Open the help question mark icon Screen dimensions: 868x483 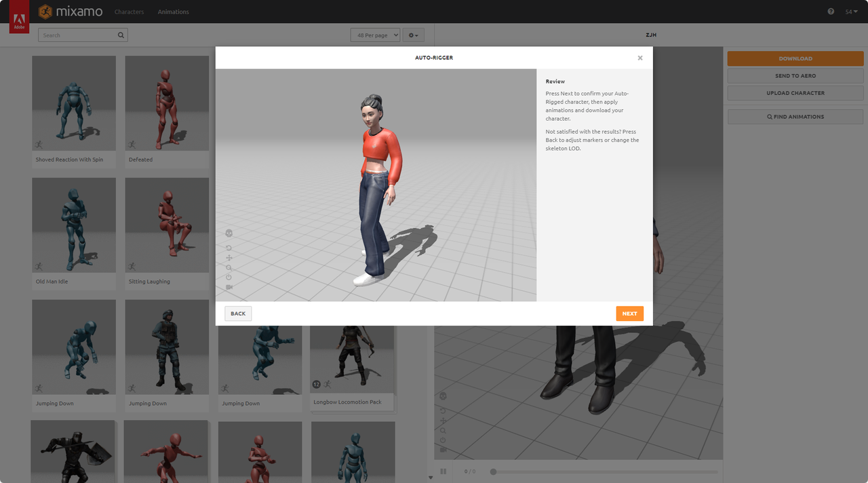click(x=831, y=12)
